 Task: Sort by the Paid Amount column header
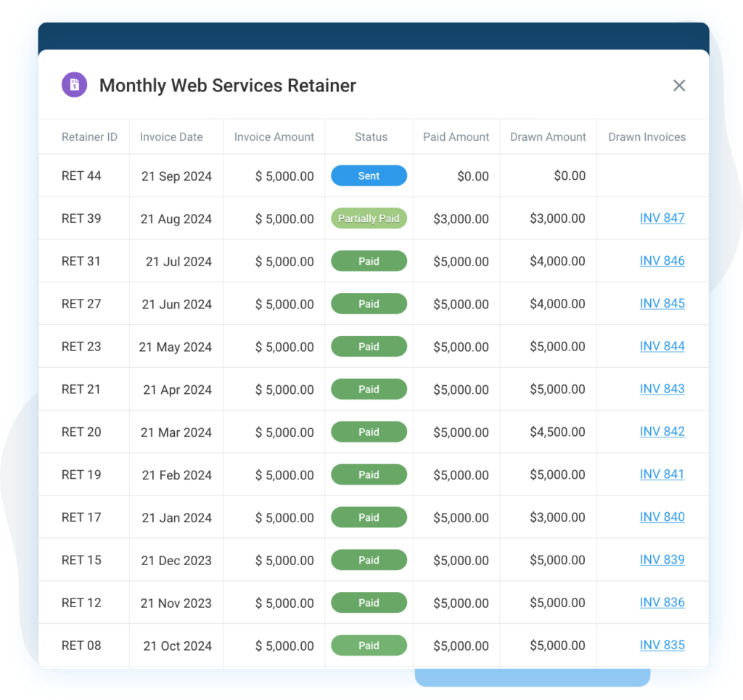coord(456,136)
